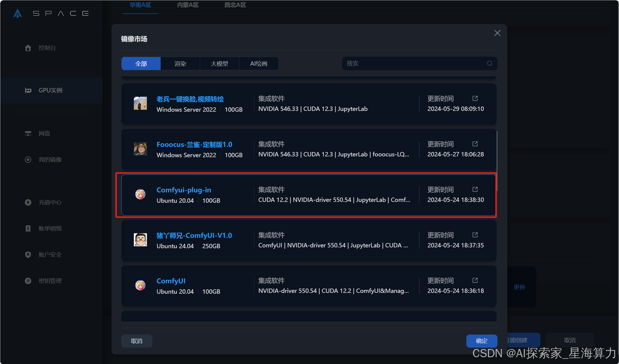Image resolution: width=619 pixels, height=364 pixels.
Task: Click the ComfyUI avatar thumbnail
Action: click(x=140, y=285)
